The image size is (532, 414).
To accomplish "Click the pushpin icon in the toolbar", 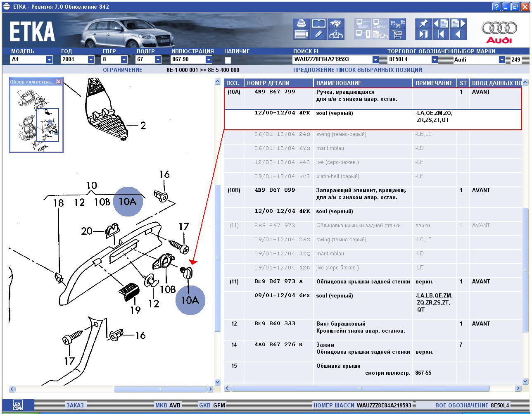I will [423, 24].
